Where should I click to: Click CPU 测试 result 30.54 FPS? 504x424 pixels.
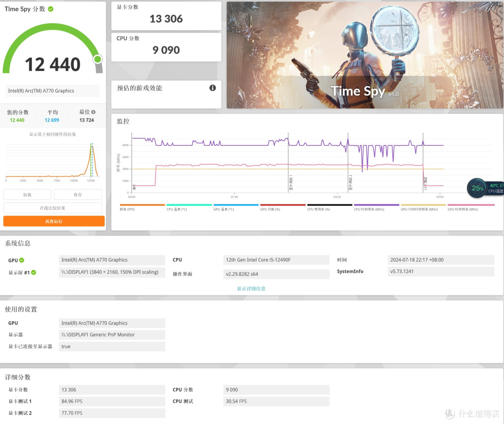pos(276,401)
